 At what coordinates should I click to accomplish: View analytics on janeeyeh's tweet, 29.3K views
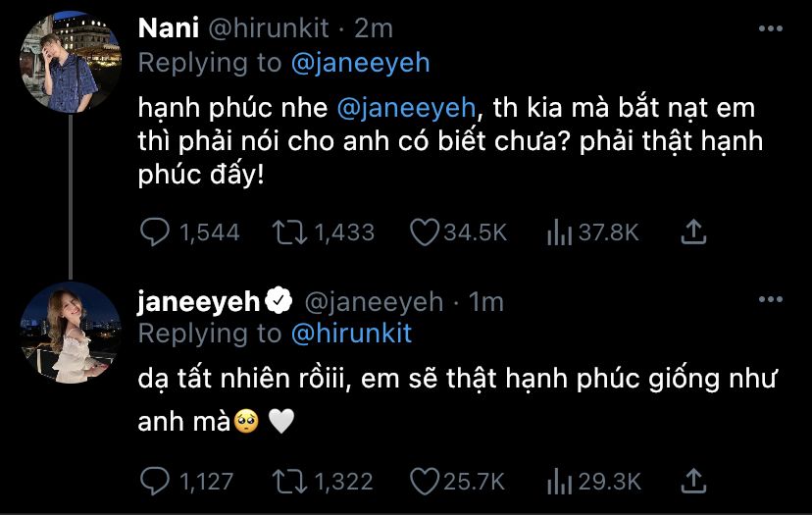(x=559, y=482)
